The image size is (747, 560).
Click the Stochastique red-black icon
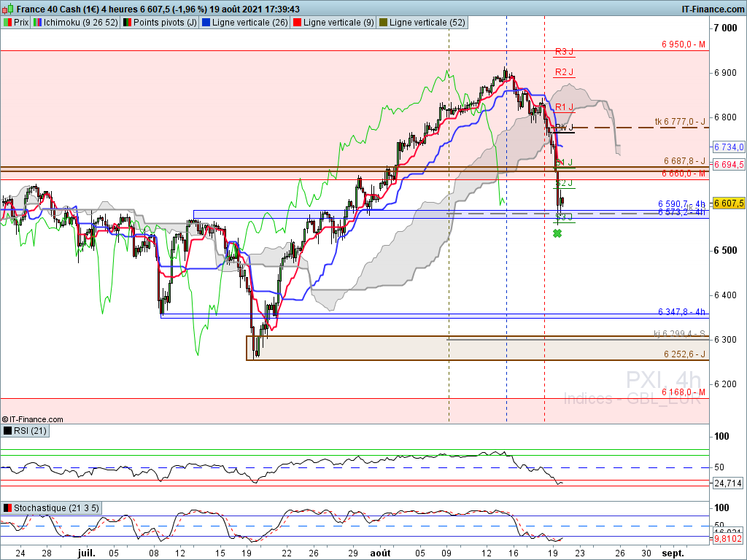[7, 508]
